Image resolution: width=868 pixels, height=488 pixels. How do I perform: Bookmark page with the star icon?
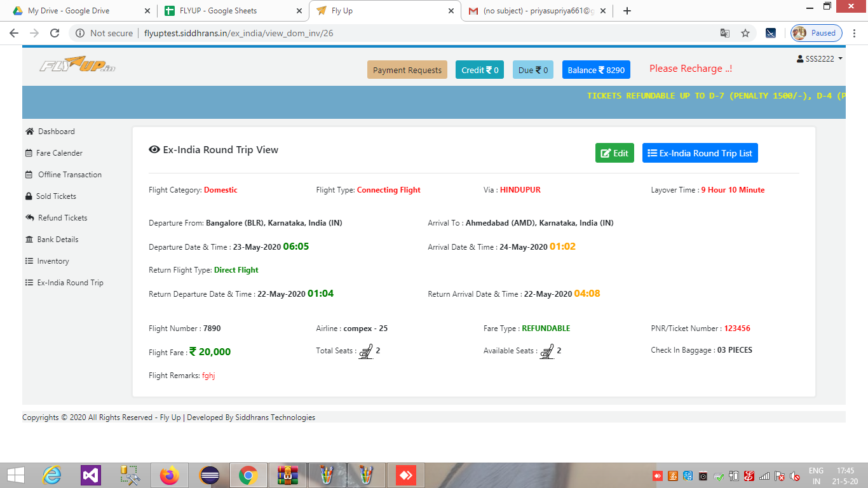[745, 33]
